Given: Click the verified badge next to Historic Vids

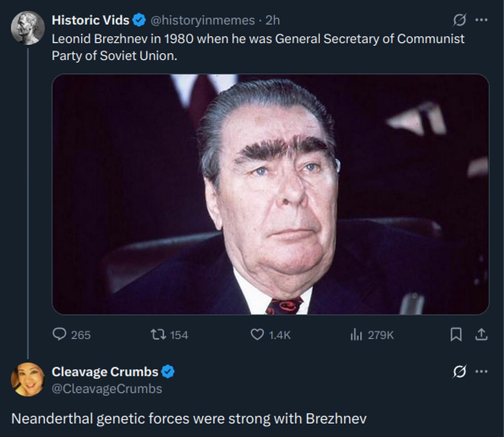Looking at the screenshot, I should coord(139,20).
